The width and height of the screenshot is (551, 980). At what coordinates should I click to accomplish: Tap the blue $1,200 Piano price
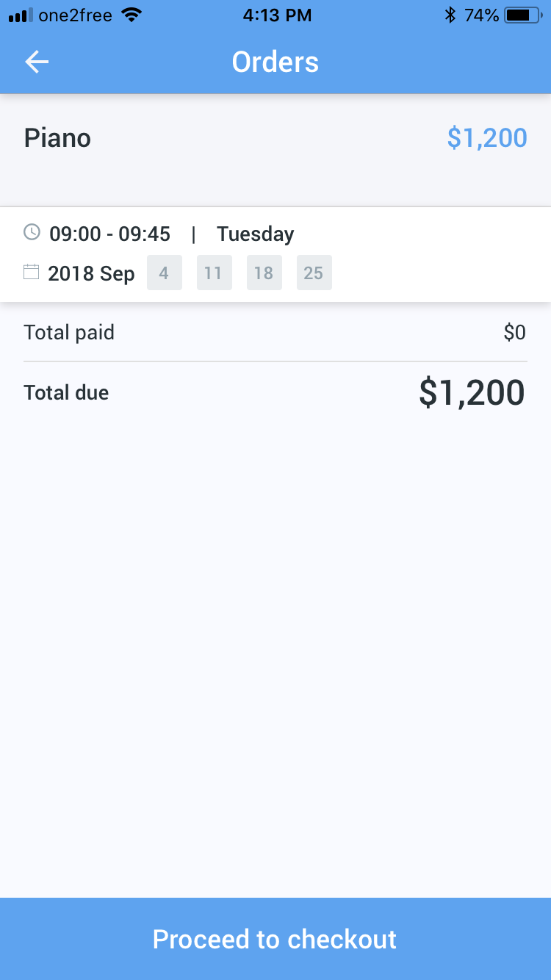click(487, 138)
